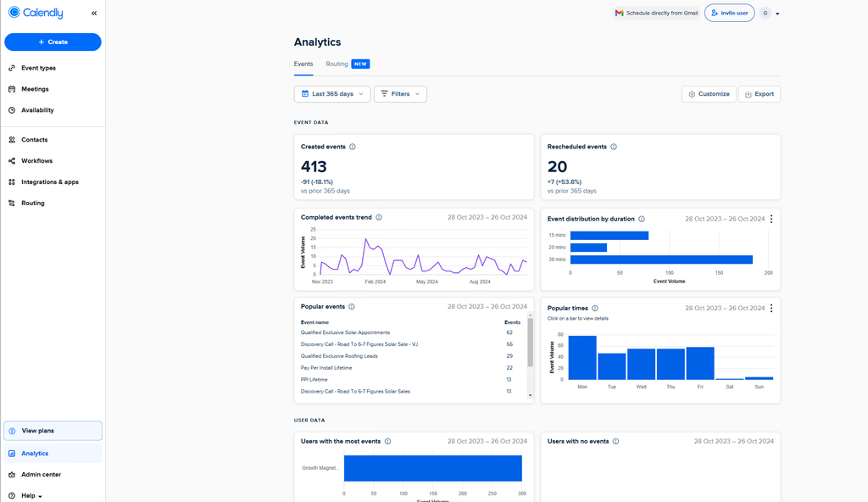
Task: Open Event distribution three-dot menu
Action: click(771, 220)
